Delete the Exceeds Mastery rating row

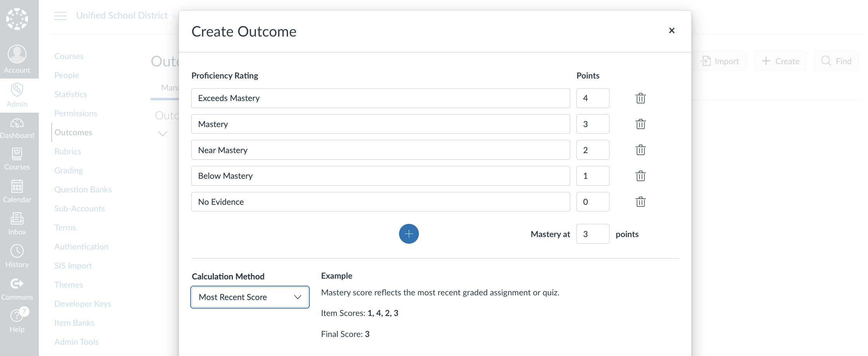(641, 98)
